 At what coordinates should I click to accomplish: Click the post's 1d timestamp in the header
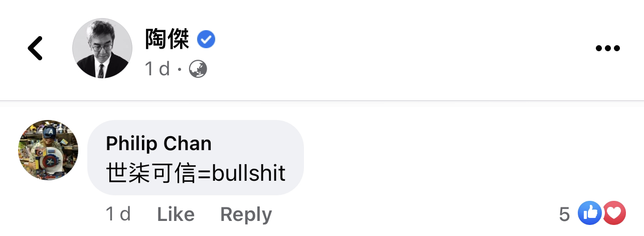pyautogui.click(x=157, y=69)
